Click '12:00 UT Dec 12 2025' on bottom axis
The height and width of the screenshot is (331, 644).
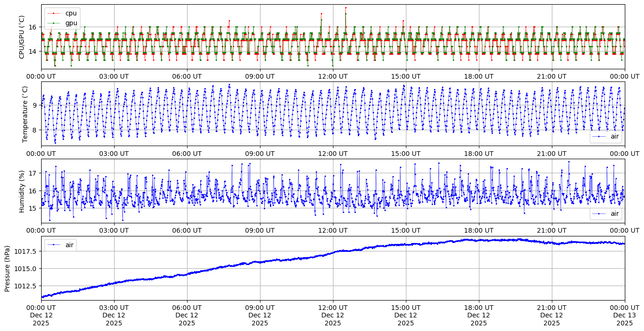[x=333, y=315]
